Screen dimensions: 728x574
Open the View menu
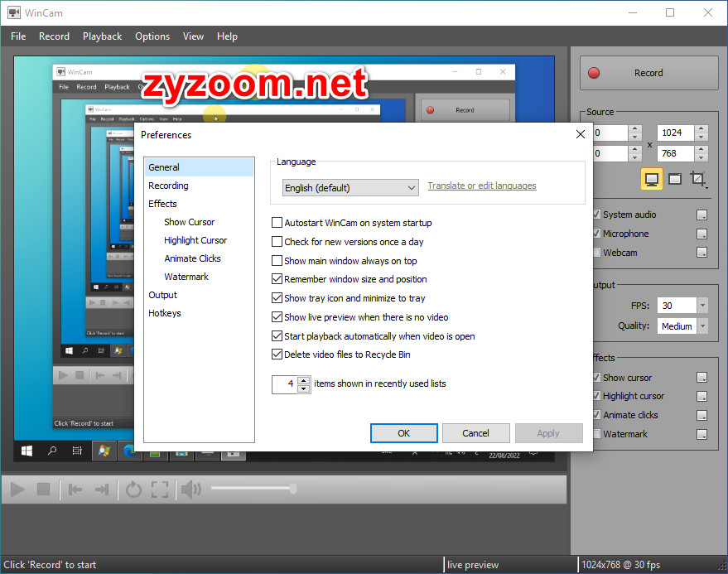[x=193, y=36]
